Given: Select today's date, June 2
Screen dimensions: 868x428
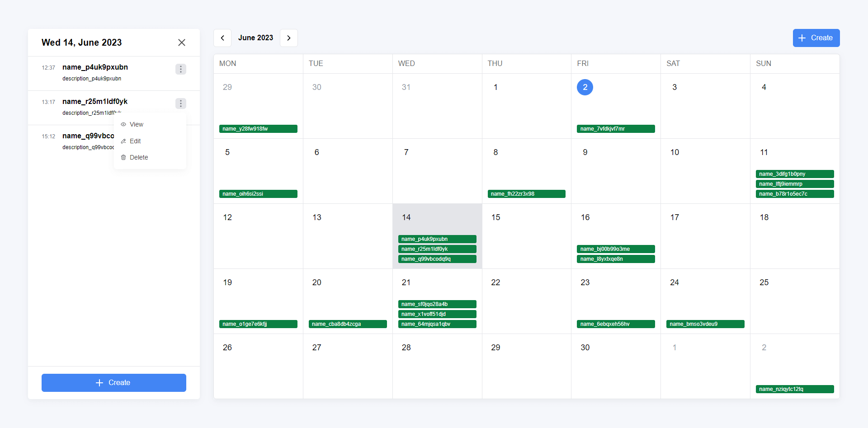Looking at the screenshot, I should (x=585, y=87).
